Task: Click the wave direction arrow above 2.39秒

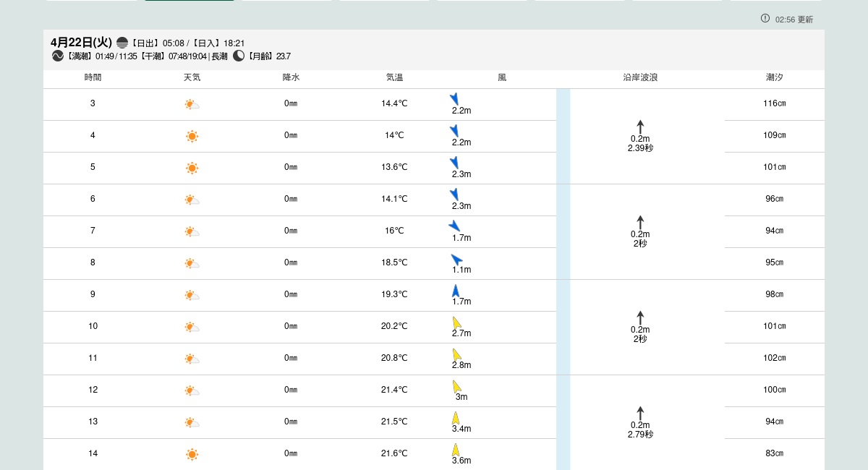Action: 640,127
